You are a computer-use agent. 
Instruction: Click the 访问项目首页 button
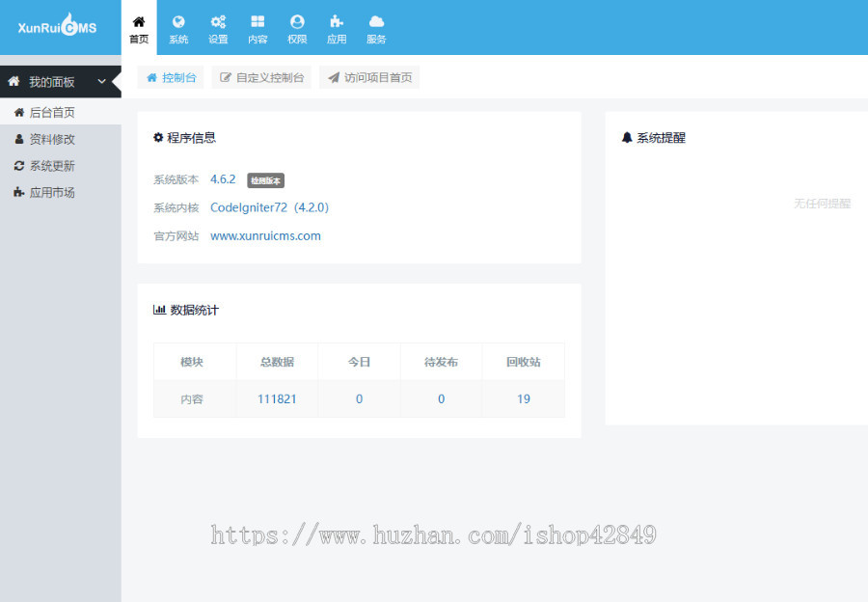point(369,77)
